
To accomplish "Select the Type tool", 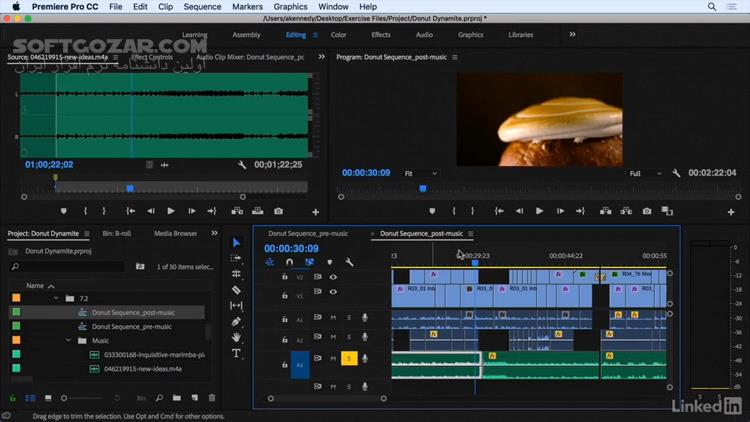I will 236,354.
